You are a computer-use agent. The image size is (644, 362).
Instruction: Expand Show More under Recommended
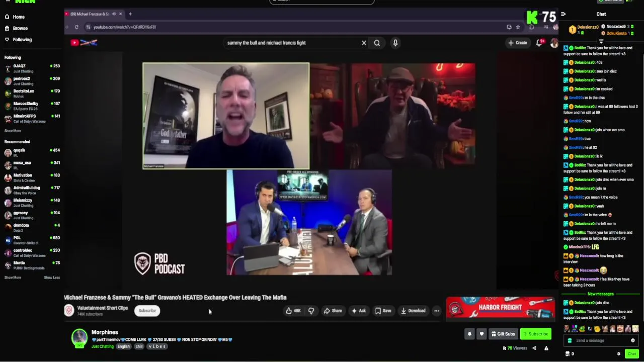coord(13,278)
